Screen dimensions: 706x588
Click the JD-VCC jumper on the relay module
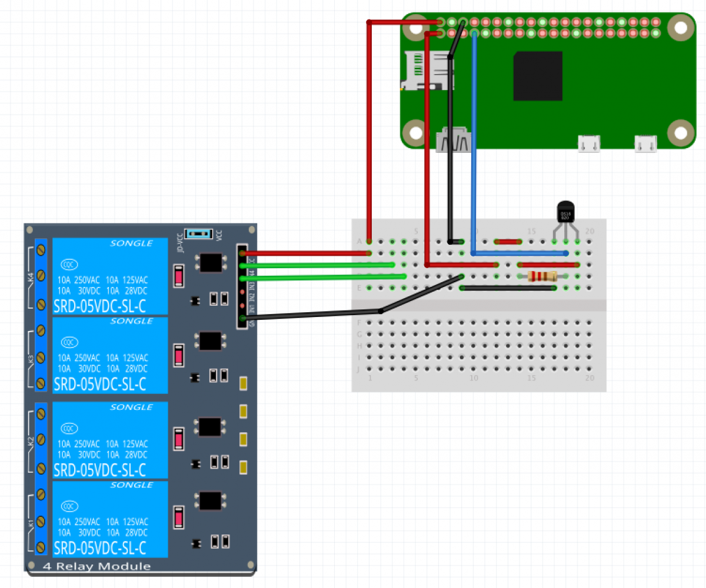coord(198,233)
